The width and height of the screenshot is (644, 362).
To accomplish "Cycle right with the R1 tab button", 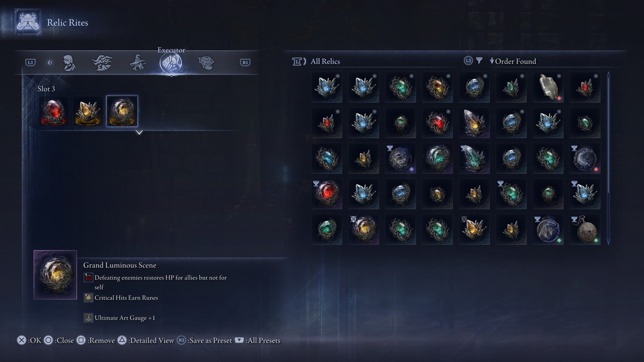I will [245, 62].
